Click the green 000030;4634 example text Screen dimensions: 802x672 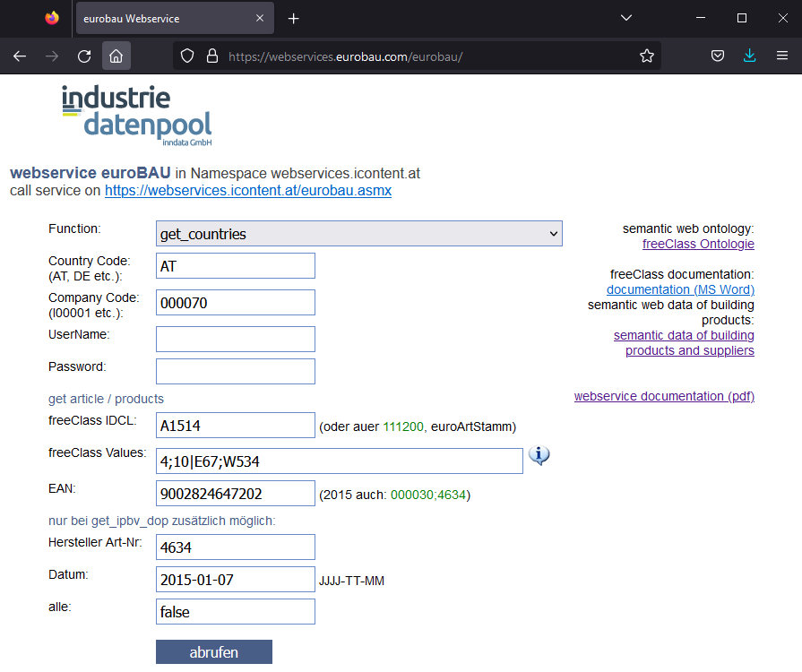428,495
